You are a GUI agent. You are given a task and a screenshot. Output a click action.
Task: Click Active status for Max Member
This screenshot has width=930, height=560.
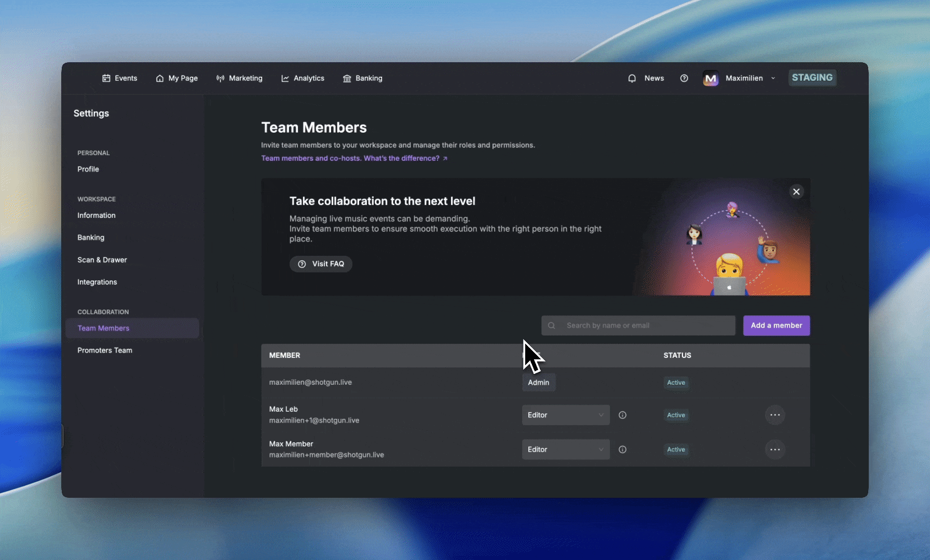click(x=676, y=450)
